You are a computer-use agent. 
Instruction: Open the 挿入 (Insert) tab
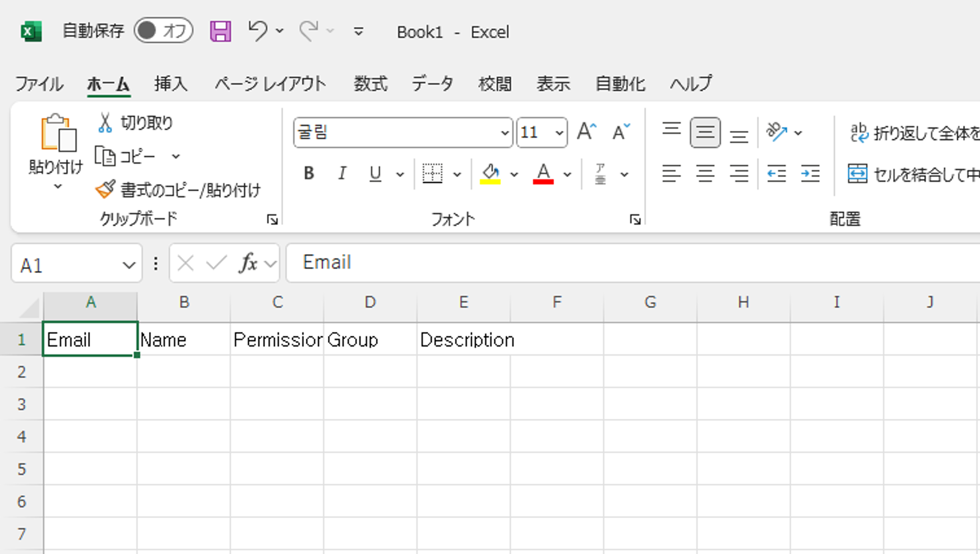pos(171,84)
